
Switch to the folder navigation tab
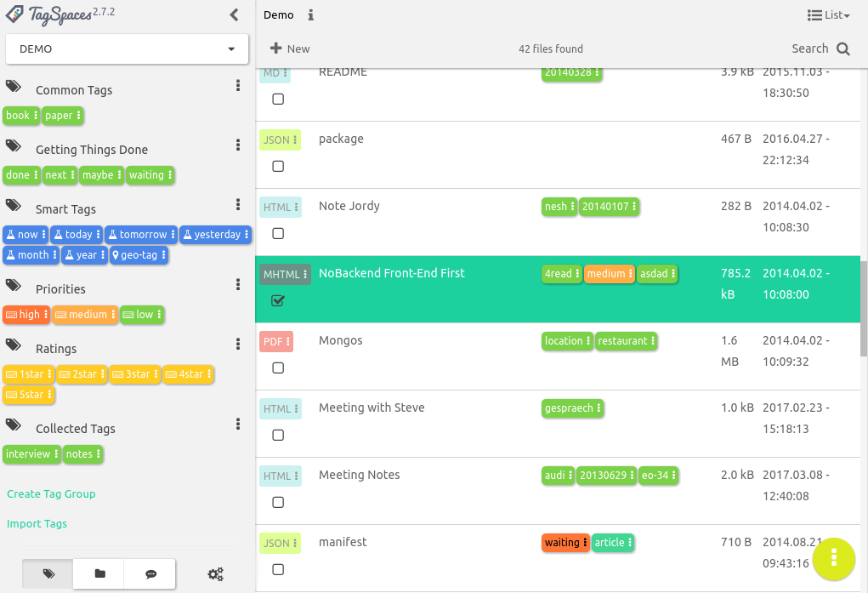click(x=99, y=574)
